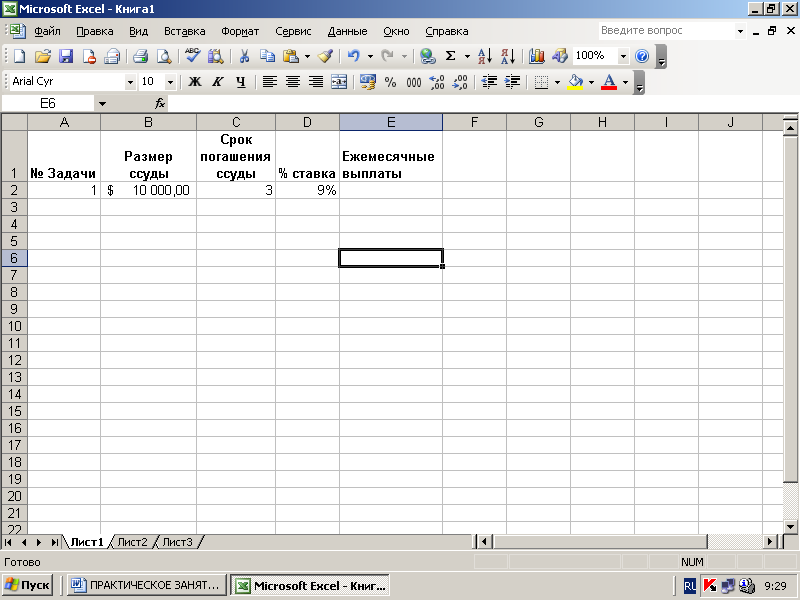Open the zoom 100% dropdown
800x600 pixels.
[623, 56]
